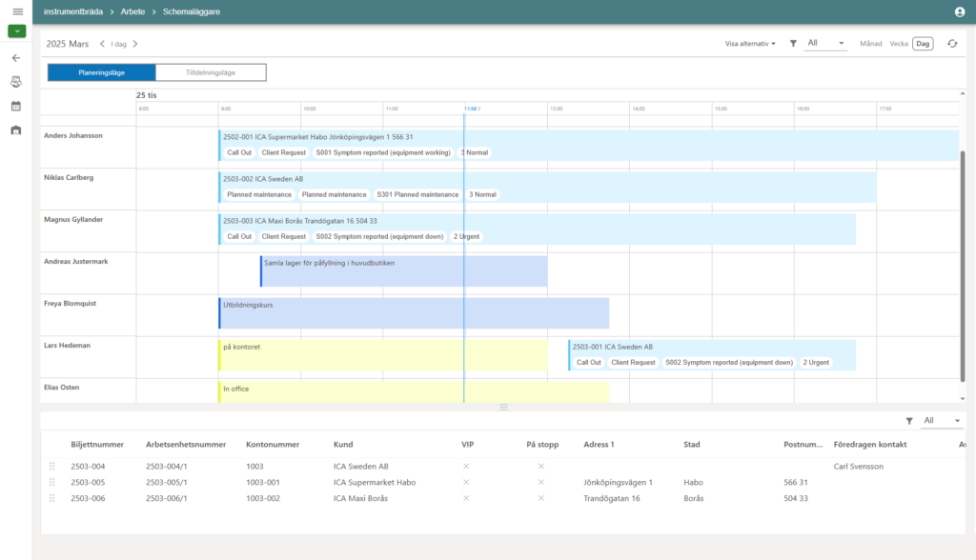Go back using the sidebar arrow
The height and width of the screenshot is (560, 976).
pos(16,58)
